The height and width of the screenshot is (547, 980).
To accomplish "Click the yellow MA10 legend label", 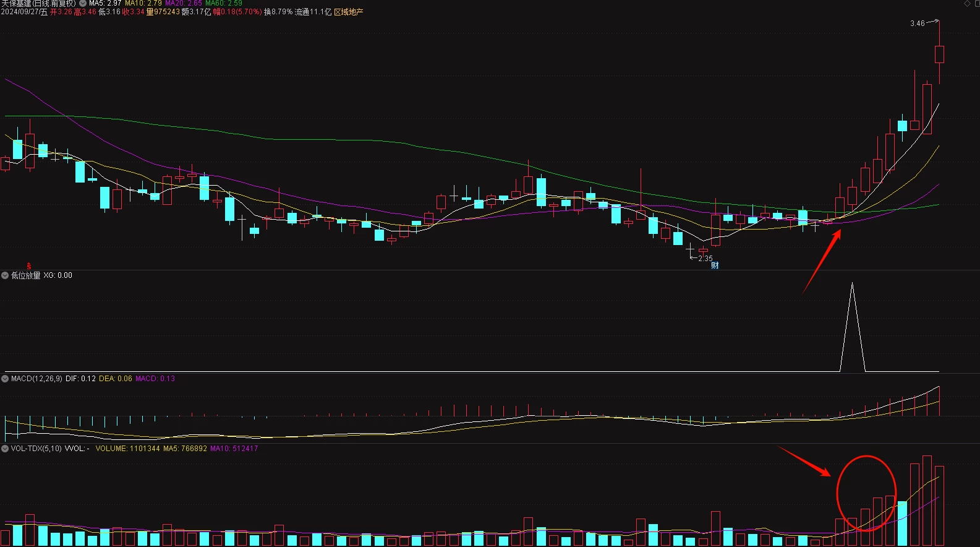I will pyautogui.click(x=143, y=3).
